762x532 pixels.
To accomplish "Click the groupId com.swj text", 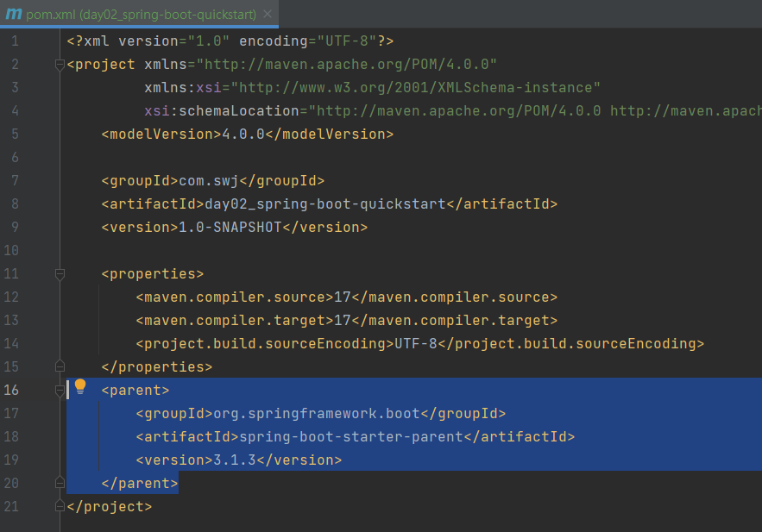I will pyautogui.click(x=213, y=181).
